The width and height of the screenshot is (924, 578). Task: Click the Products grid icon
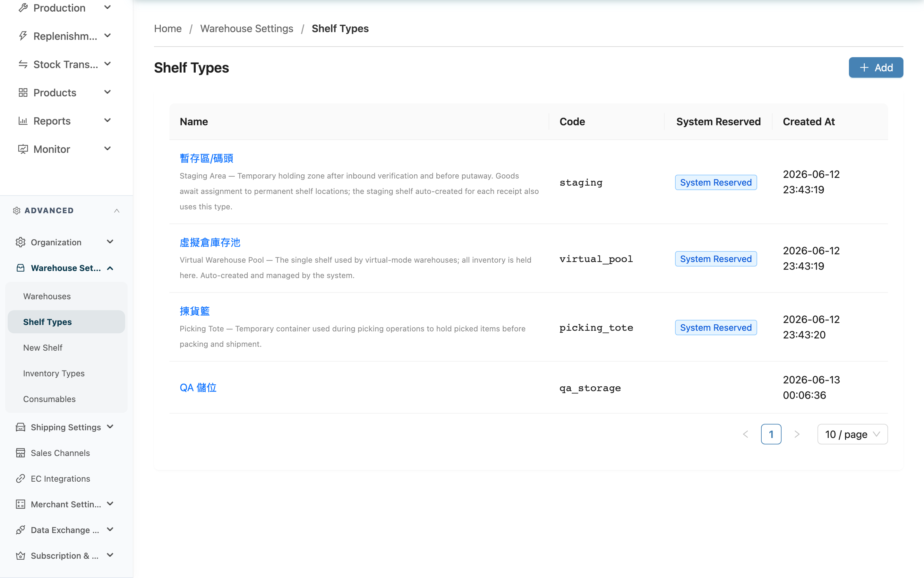pos(23,92)
